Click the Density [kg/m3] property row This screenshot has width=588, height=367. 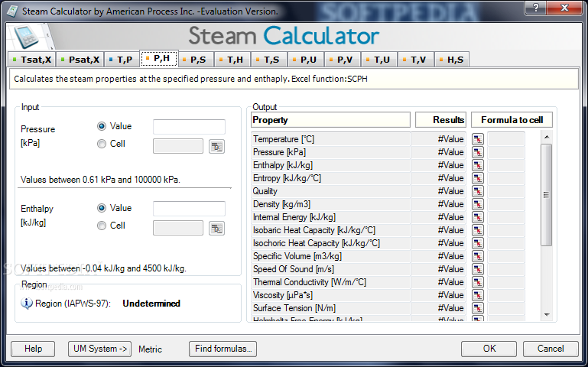pos(331,204)
